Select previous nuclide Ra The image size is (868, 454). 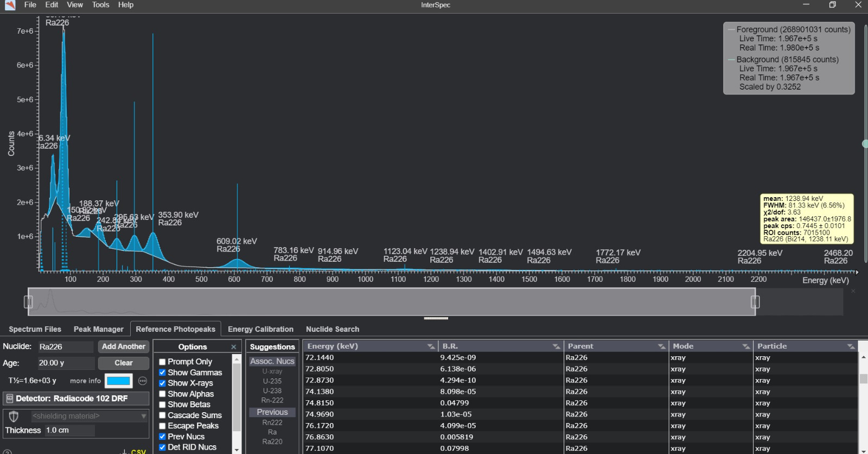pos(272,432)
